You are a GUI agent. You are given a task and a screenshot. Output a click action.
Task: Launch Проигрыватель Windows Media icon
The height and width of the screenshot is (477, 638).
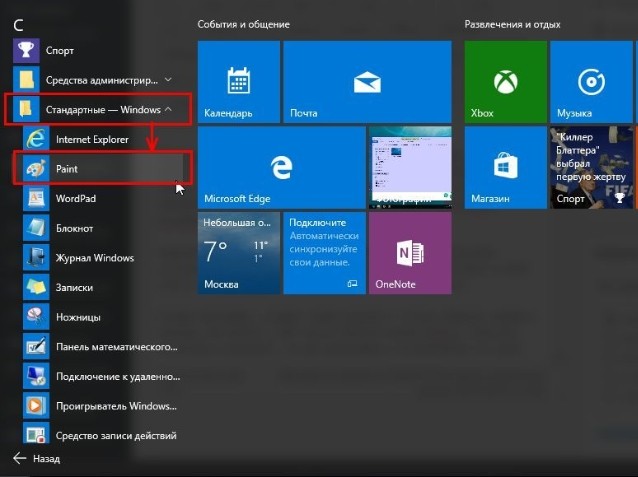tap(36, 406)
